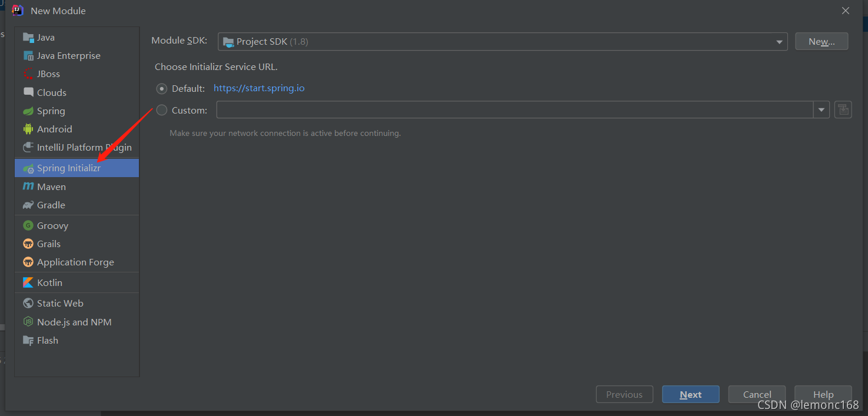
Task: Open the start.spring.io link
Action: pyautogui.click(x=259, y=88)
